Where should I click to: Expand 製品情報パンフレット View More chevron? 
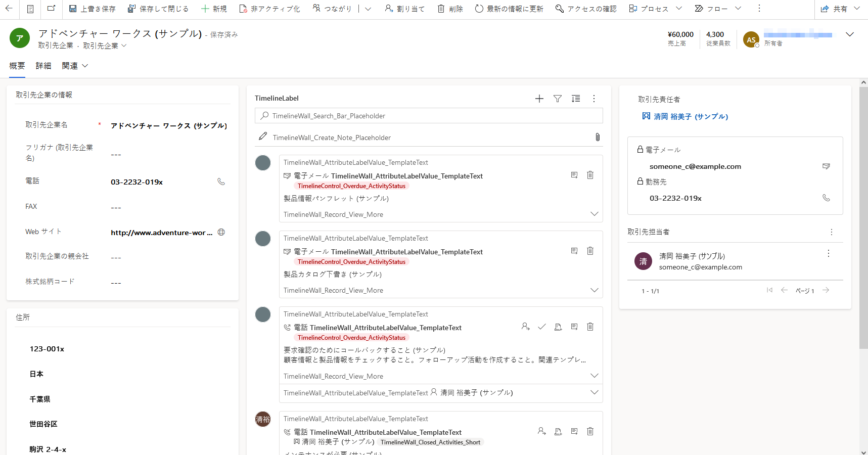(595, 214)
